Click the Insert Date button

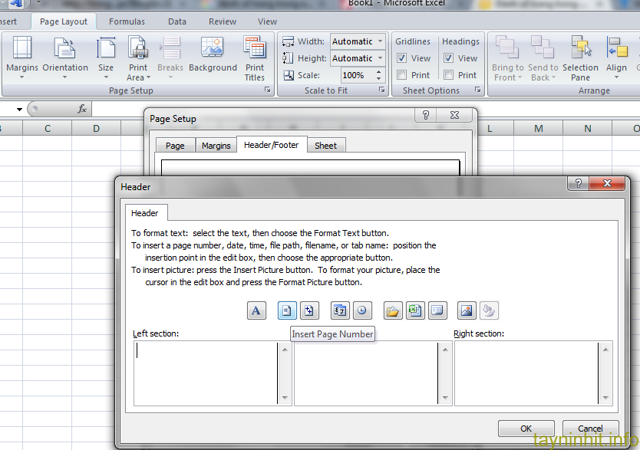point(339,311)
